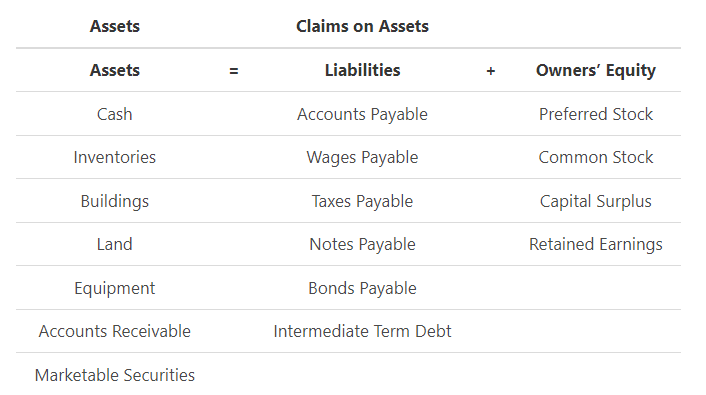The image size is (706, 395).
Task: Click the Retained Earnings entry
Action: pos(596,245)
